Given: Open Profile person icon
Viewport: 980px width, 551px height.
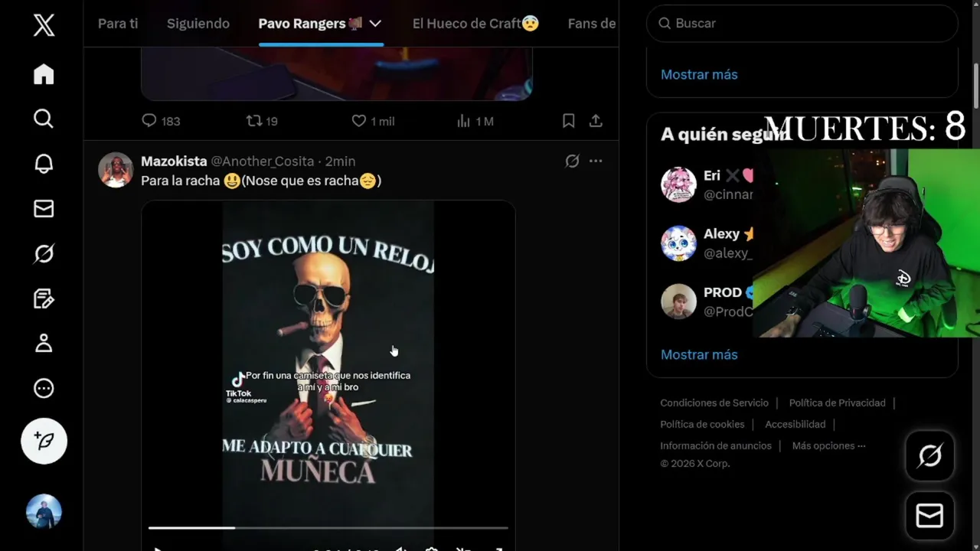Looking at the screenshot, I should pyautogui.click(x=44, y=343).
